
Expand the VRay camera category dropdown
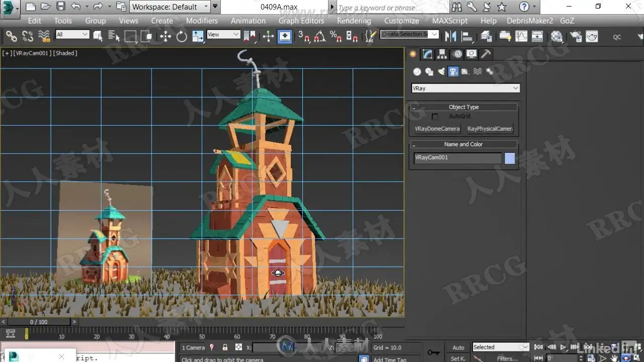coord(465,88)
